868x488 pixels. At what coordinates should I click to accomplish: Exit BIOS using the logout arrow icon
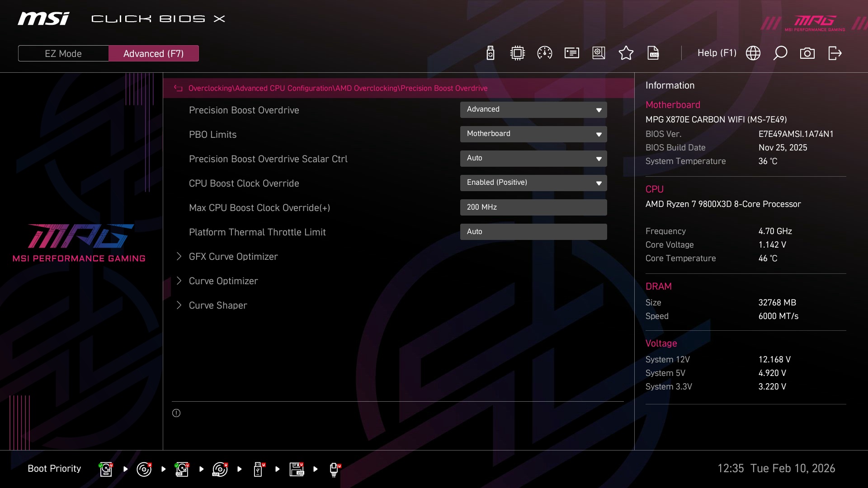click(x=835, y=53)
